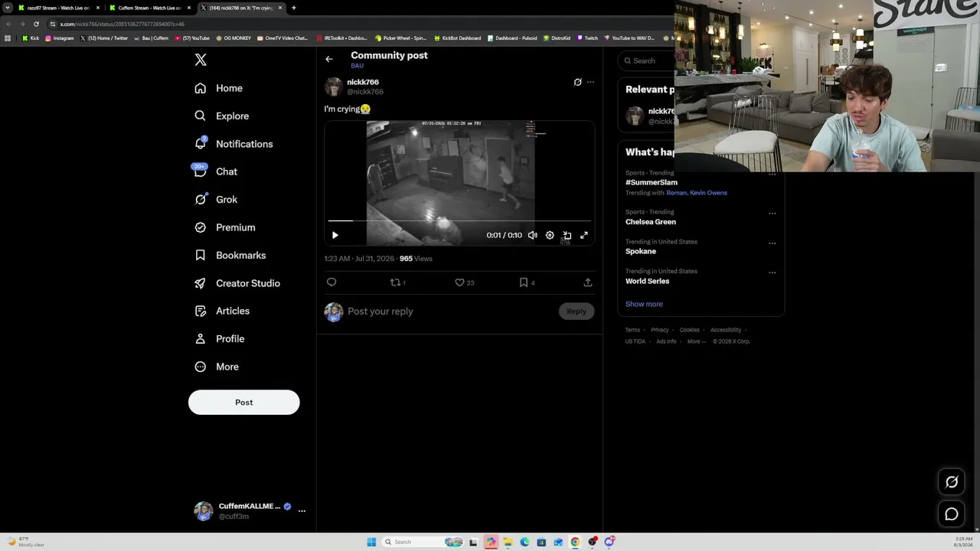The width and height of the screenshot is (980, 551).
Task: Open options for the Chelsea Green trend
Action: (773, 214)
